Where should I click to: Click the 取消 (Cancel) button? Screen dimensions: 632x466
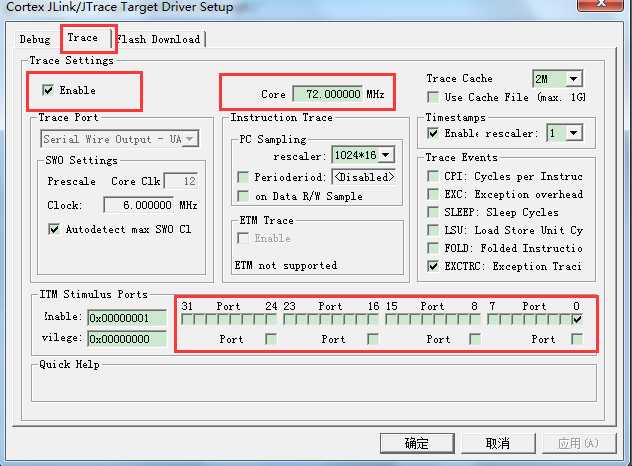[x=498, y=443]
